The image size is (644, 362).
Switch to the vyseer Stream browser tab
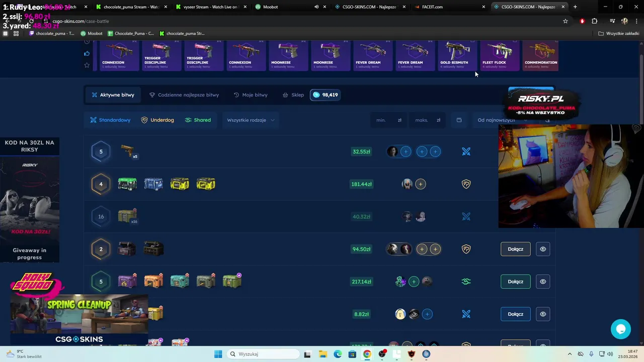(x=211, y=7)
